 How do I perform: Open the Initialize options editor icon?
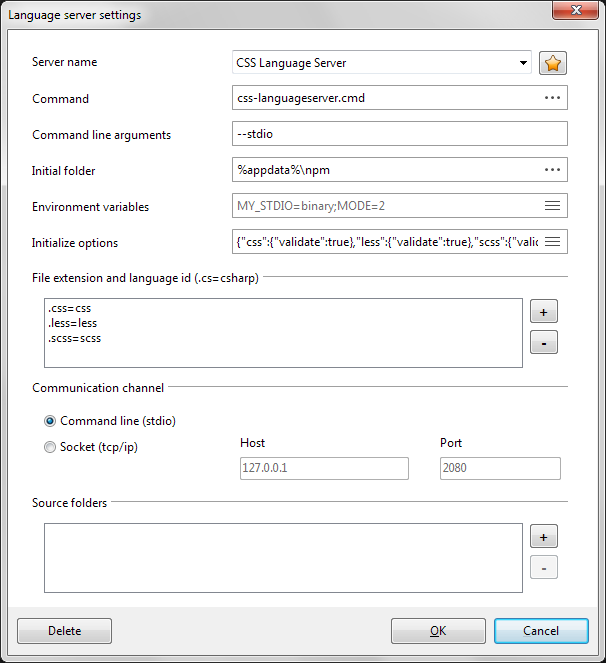[552, 242]
